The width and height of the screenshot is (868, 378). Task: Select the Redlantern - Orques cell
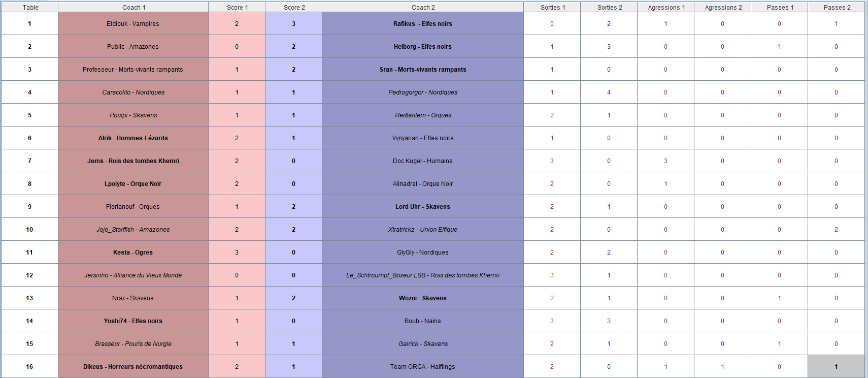pos(423,115)
